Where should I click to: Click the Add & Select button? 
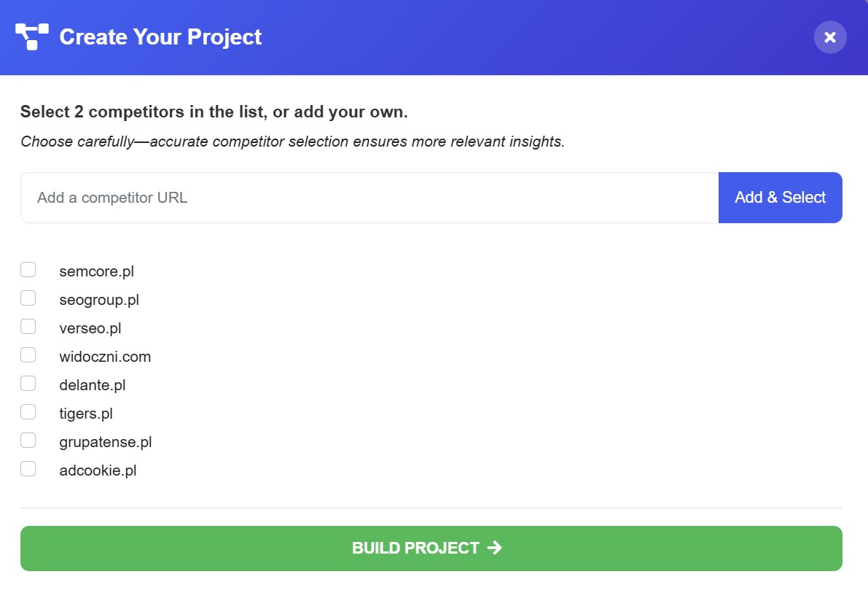(x=780, y=198)
